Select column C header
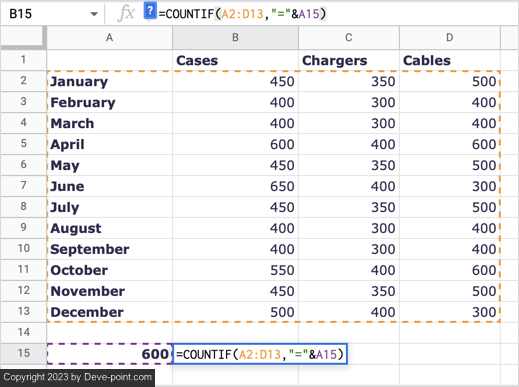 point(349,38)
